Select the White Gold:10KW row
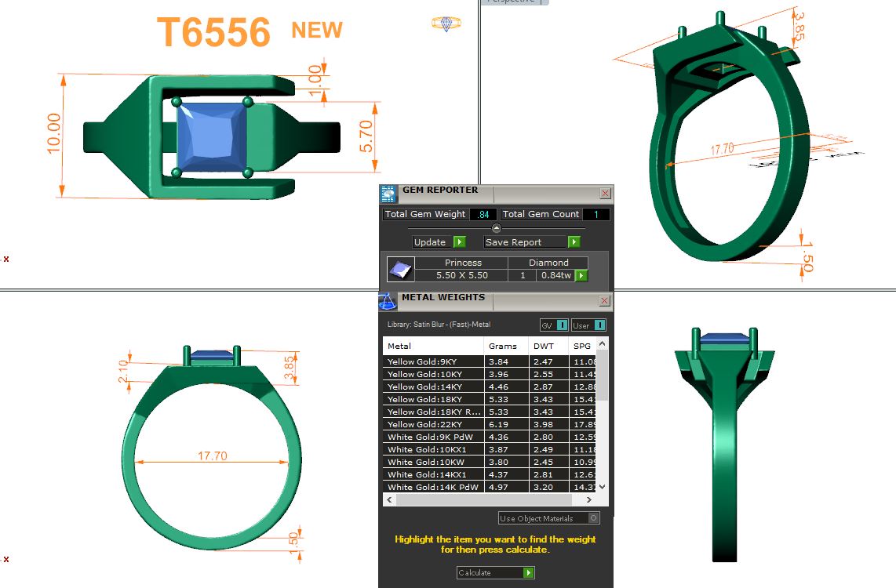This screenshot has width=896, height=588. pyautogui.click(x=489, y=463)
